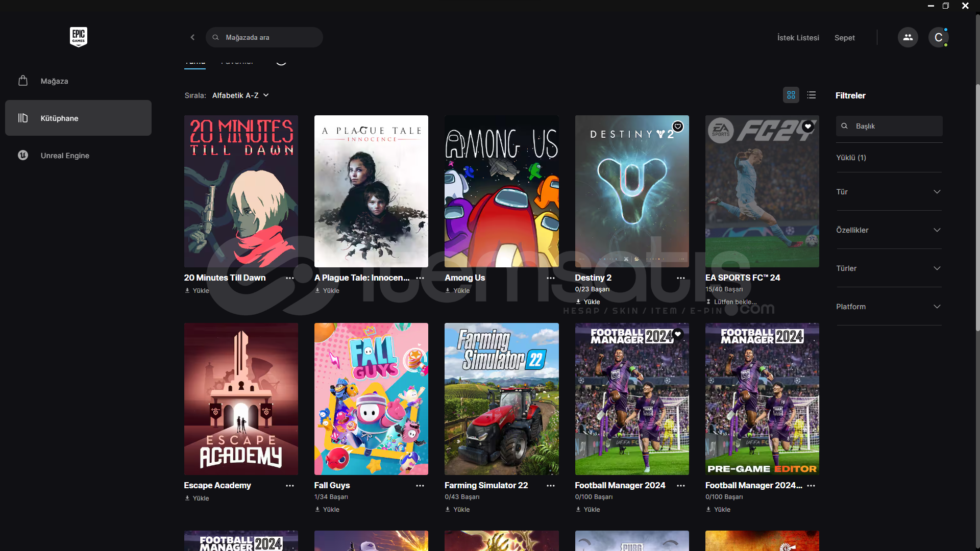Image resolution: width=980 pixels, height=551 pixels.
Task: Click the Among Us cover art
Action: (502, 191)
